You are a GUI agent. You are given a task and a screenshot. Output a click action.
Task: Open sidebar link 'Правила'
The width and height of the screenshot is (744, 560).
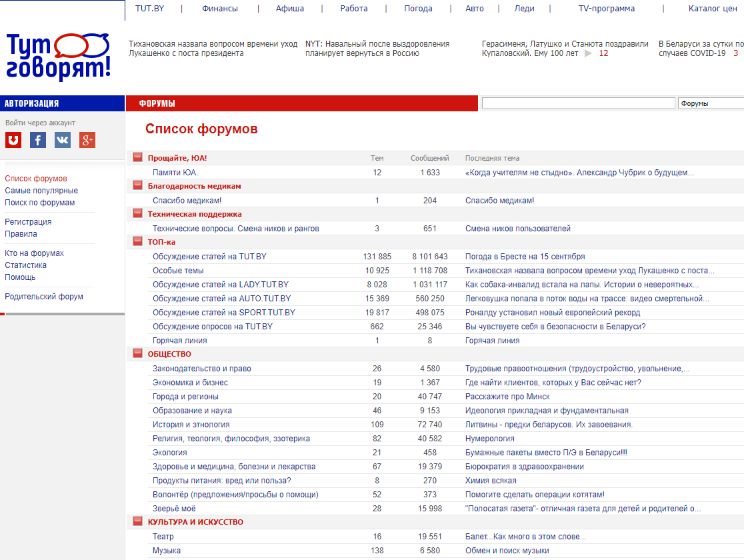coord(21,234)
